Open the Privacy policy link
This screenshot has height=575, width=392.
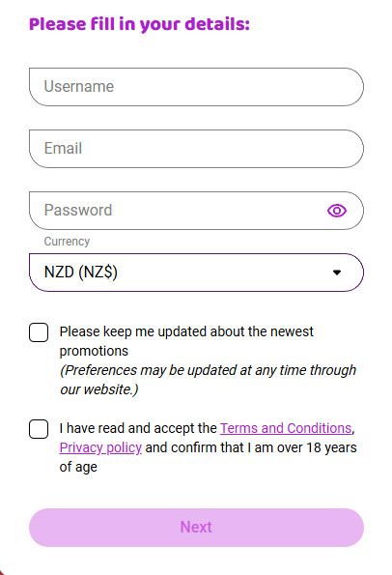100,447
